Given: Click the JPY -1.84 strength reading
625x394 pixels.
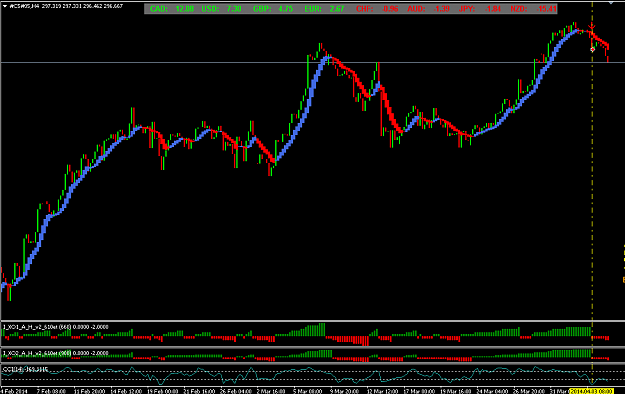Looking at the screenshot, I should (x=480, y=9).
